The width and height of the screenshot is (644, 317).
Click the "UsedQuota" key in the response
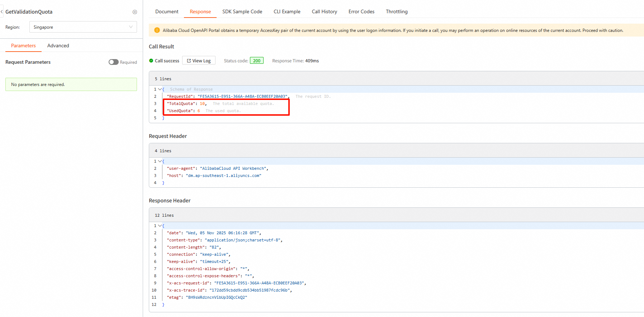(x=180, y=111)
